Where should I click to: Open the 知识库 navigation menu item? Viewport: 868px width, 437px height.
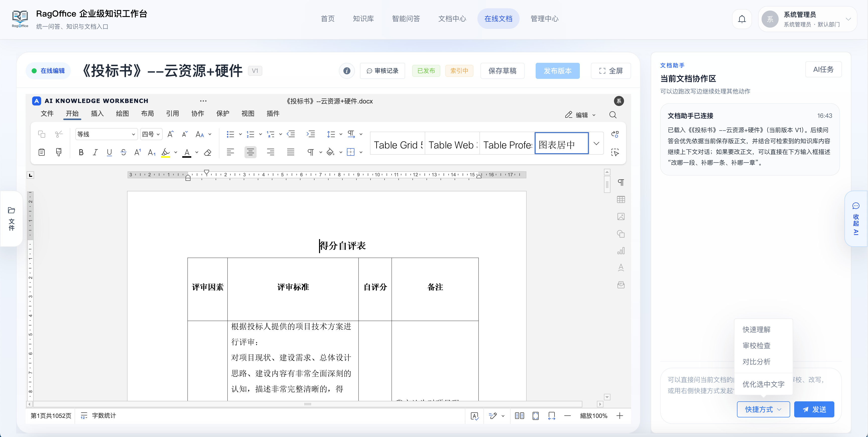click(x=363, y=19)
